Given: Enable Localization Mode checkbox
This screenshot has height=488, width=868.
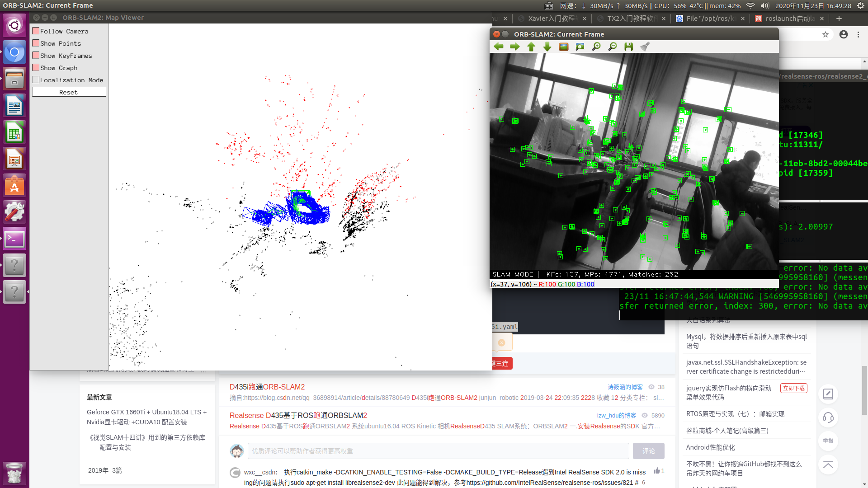Looking at the screenshot, I should coord(36,80).
